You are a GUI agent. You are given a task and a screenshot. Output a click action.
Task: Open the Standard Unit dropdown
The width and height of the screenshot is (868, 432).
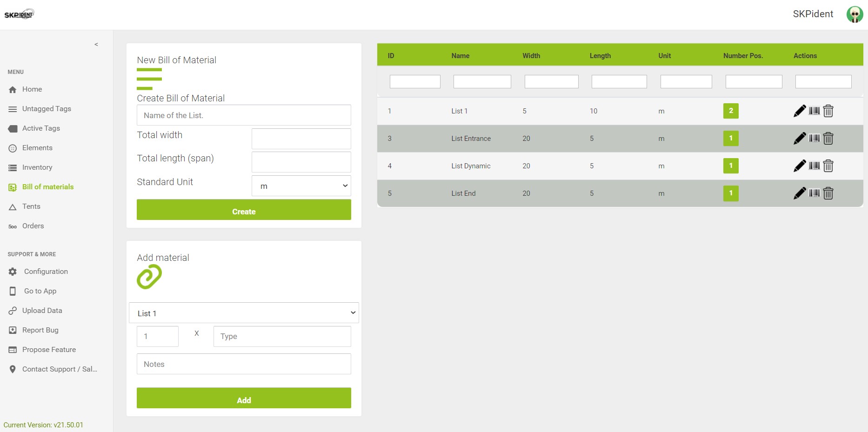301,186
